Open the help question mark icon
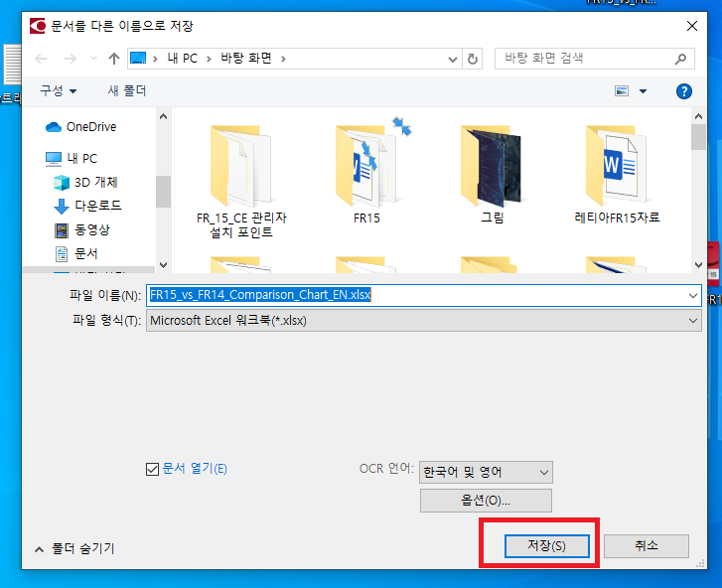 pos(684,91)
